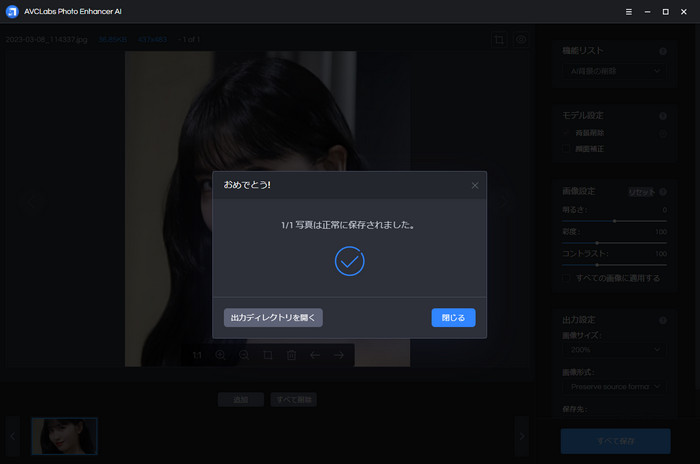This screenshot has width=700, height=464.
Task: Click the AVCLabs app logo icon
Action: point(12,12)
